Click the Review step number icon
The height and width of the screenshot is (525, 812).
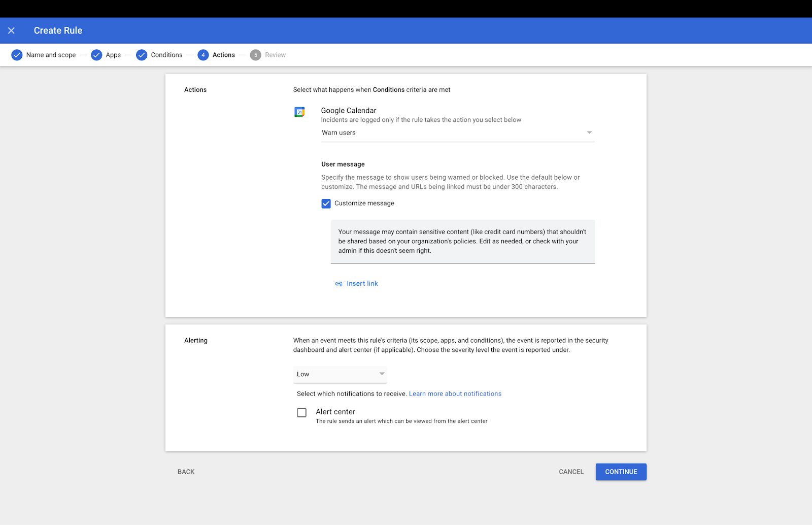[x=256, y=55]
